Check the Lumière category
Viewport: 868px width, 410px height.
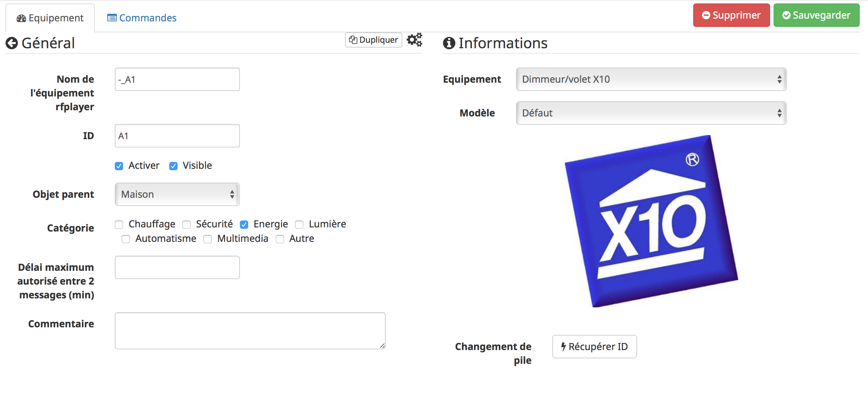[x=299, y=225]
